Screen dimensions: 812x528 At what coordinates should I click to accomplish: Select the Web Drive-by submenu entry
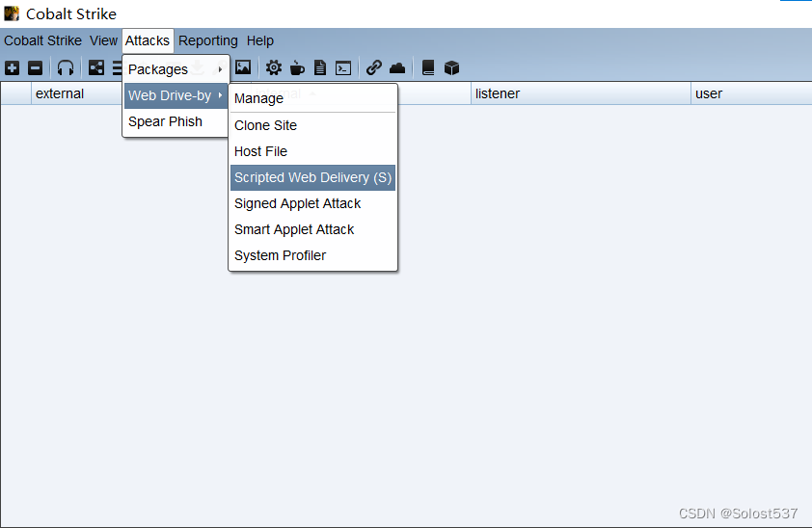pos(176,95)
